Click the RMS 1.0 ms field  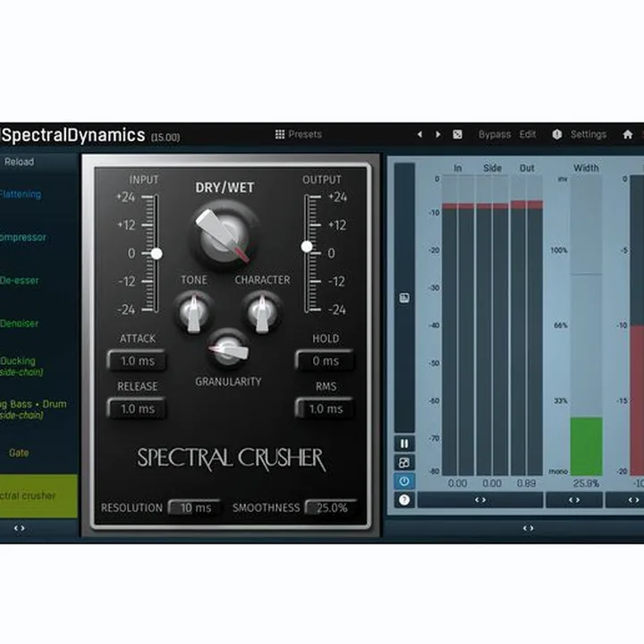click(x=326, y=409)
